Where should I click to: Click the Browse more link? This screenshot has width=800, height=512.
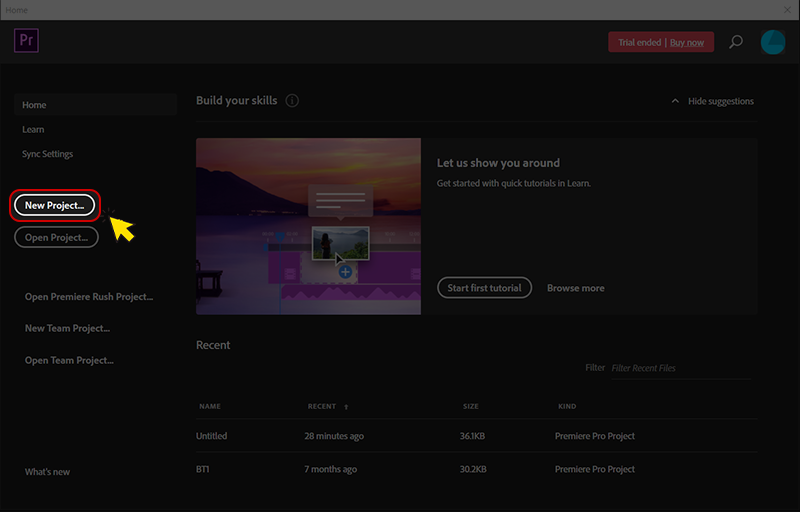pos(575,288)
